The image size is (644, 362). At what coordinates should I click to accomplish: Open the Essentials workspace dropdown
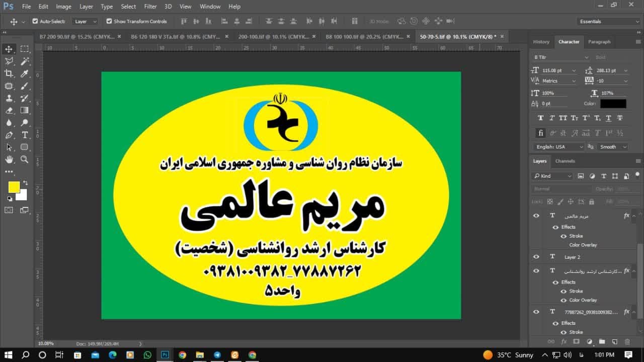[x=609, y=21]
